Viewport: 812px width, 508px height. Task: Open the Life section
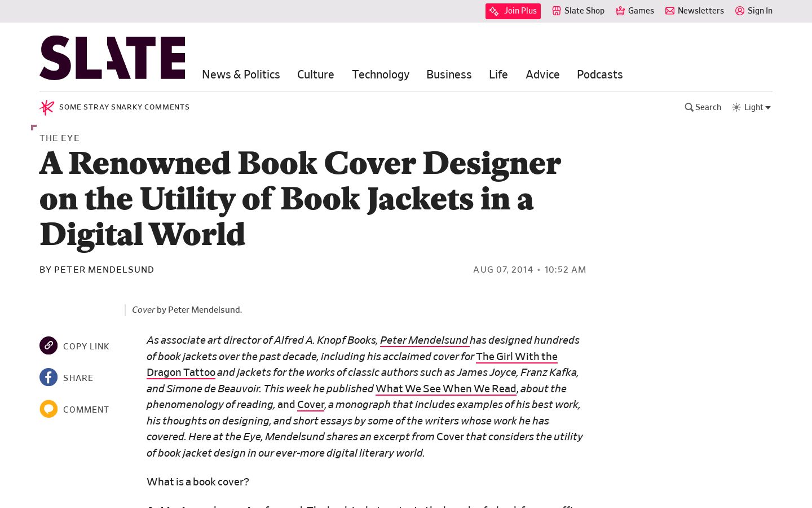point(498,75)
